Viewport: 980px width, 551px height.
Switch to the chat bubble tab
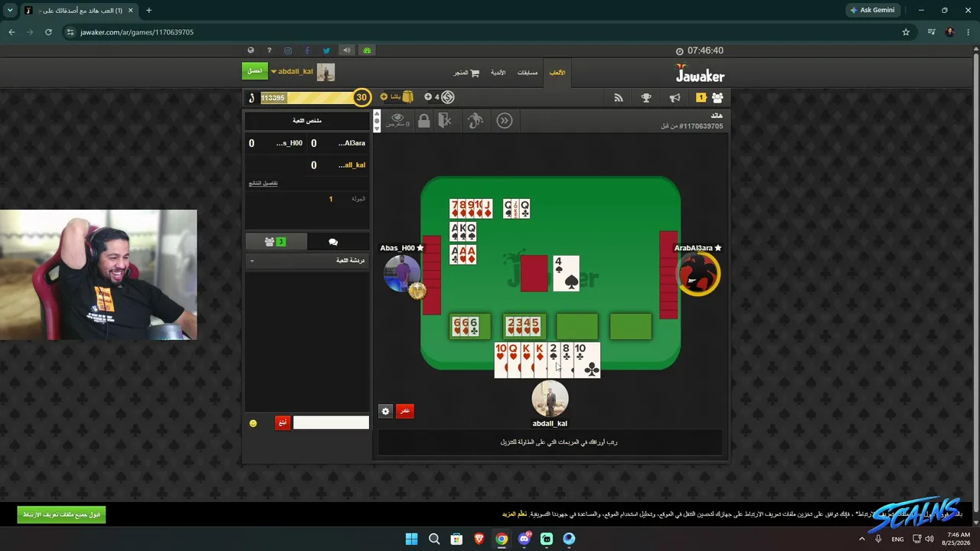[x=333, y=242]
